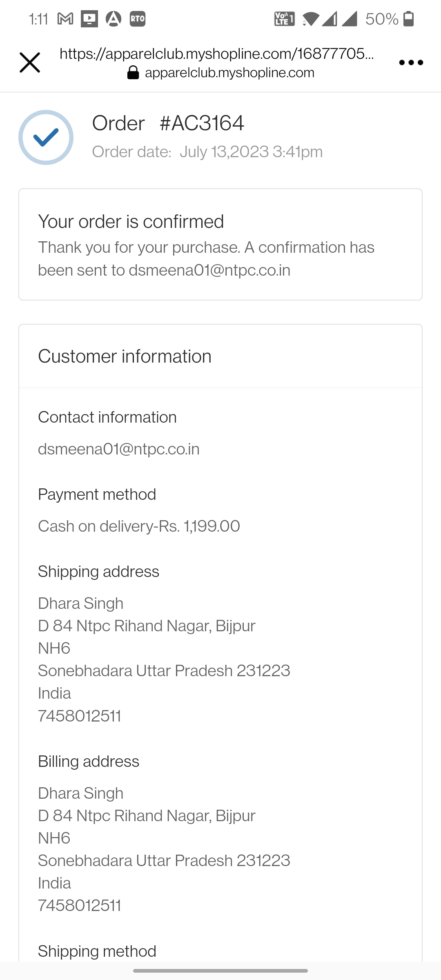Open the three-dot browser menu
Image resolution: width=441 pixels, height=980 pixels.
[x=411, y=62]
